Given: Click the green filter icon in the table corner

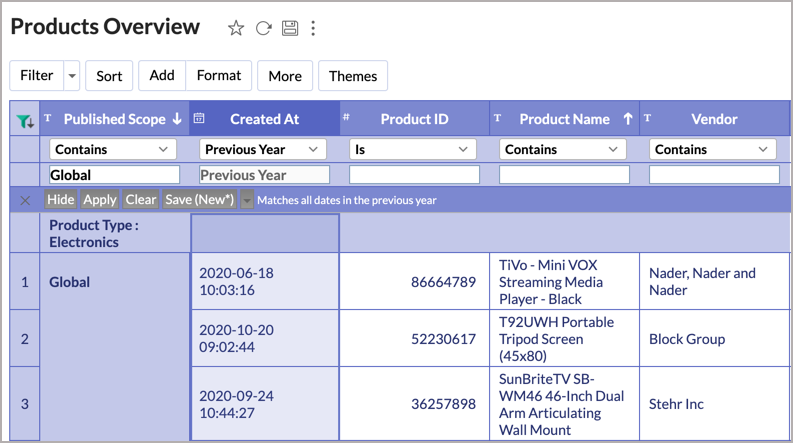Looking at the screenshot, I should pos(25,121).
